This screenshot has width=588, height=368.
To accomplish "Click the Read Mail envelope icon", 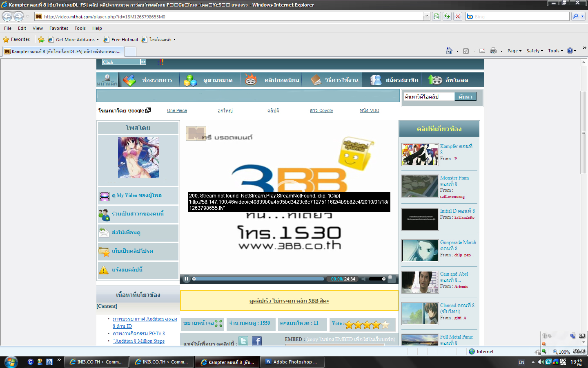I will (482, 51).
